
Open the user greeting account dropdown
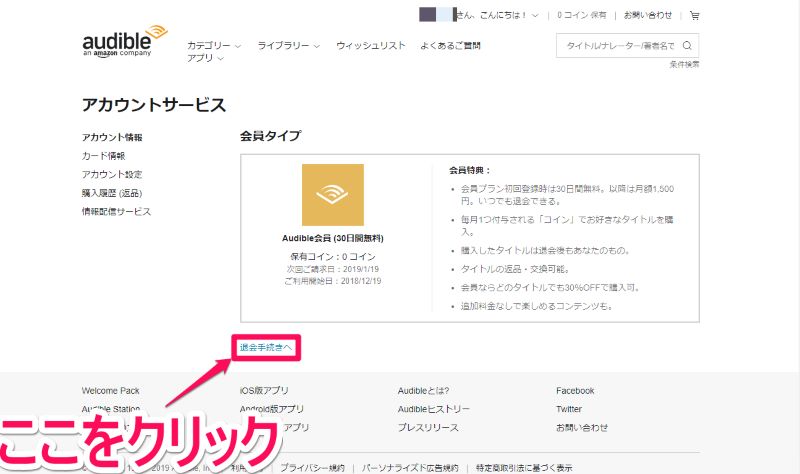[496, 15]
